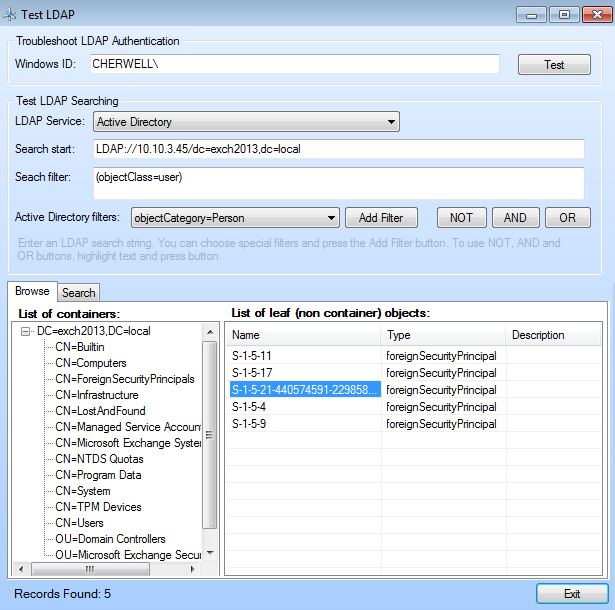Viewport: 615px width, 610px height.
Task: Open the Active Directory filters dropdown
Action: pos(235,217)
